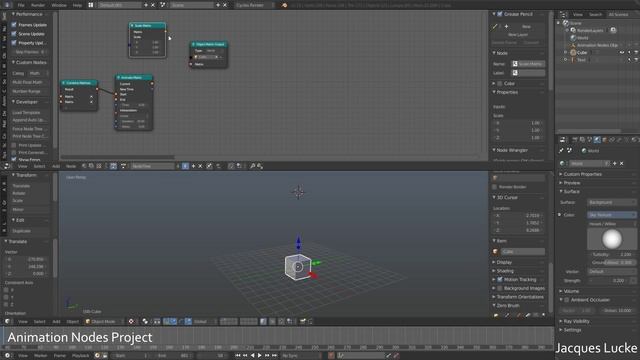Click the node Label input field
The image size is (640, 360).
[528, 73]
